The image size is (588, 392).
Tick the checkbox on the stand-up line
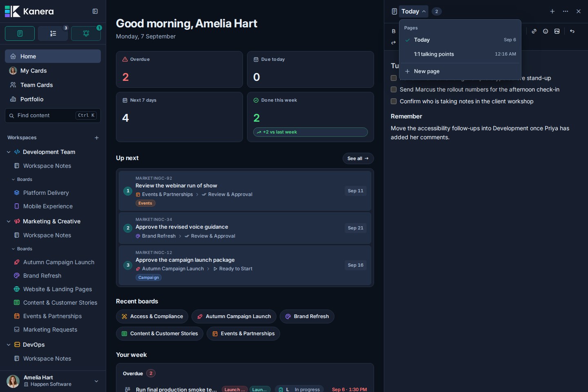coord(394,78)
